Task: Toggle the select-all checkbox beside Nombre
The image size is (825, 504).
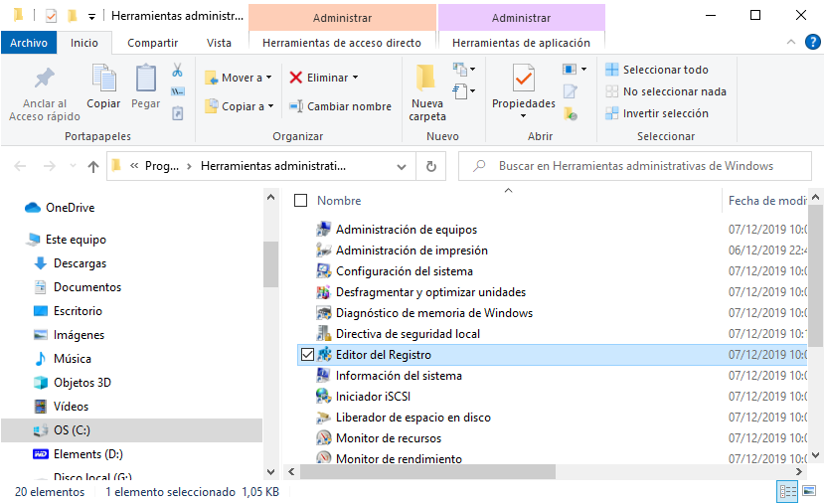Action: [x=300, y=201]
